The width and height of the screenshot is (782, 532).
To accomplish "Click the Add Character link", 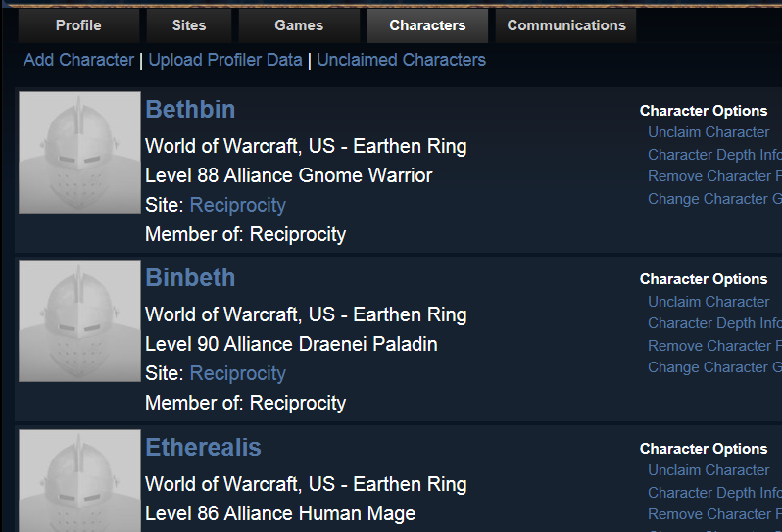I will (78, 60).
